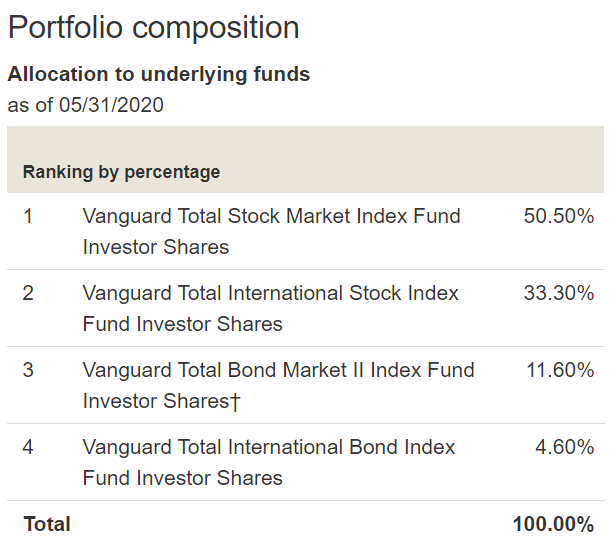Select rank number 3 in the table

[x=28, y=370]
